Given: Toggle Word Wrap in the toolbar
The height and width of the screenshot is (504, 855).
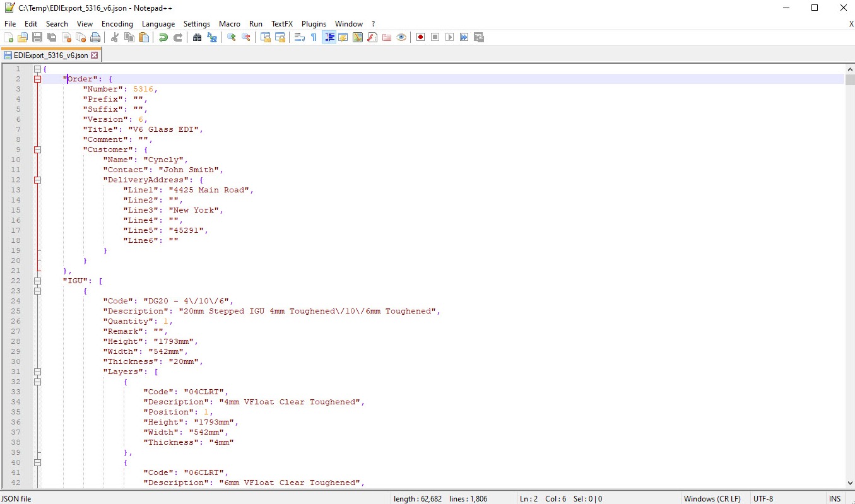Looking at the screenshot, I should point(300,38).
